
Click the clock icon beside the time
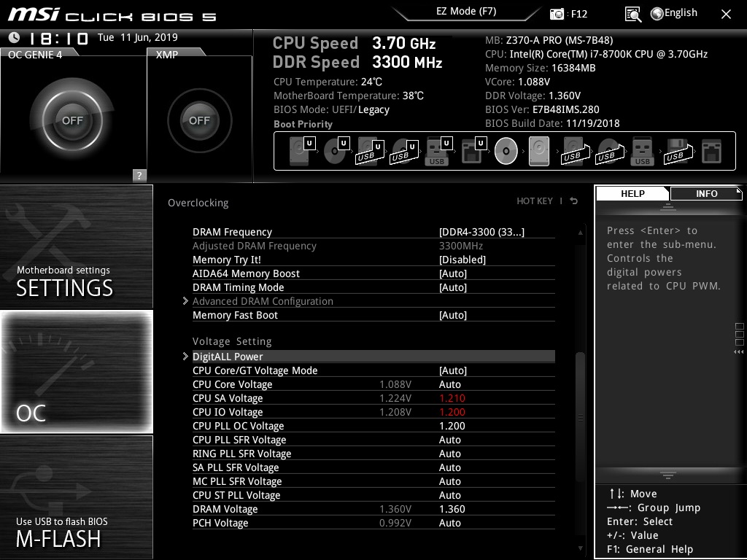[15, 37]
